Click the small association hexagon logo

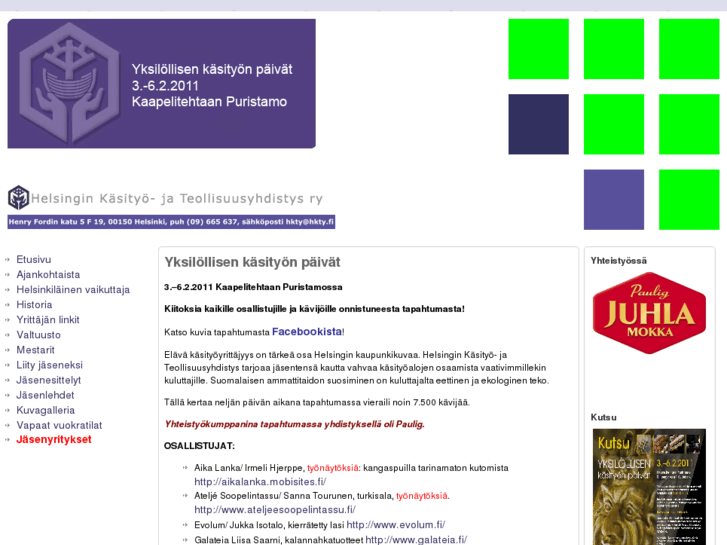tap(19, 198)
